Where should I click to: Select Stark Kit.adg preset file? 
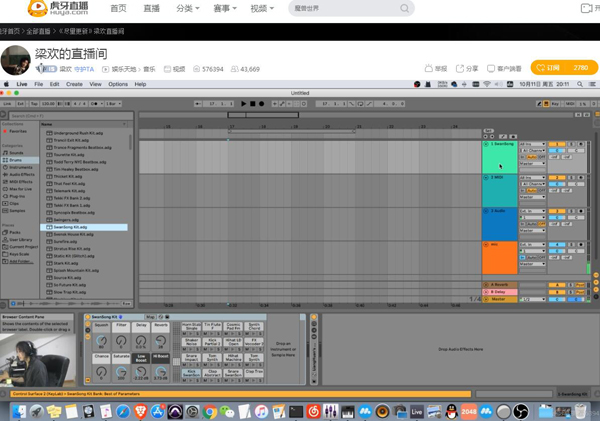coord(66,263)
